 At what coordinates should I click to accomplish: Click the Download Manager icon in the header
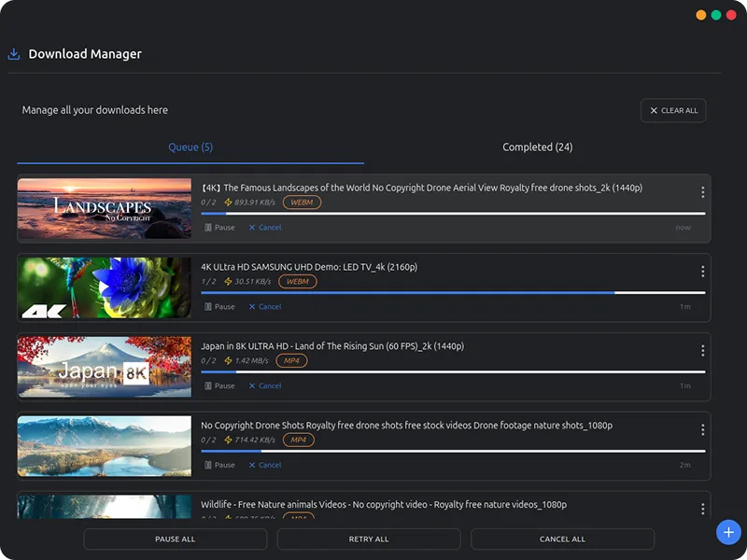pyautogui.click(x=12, y=53)
